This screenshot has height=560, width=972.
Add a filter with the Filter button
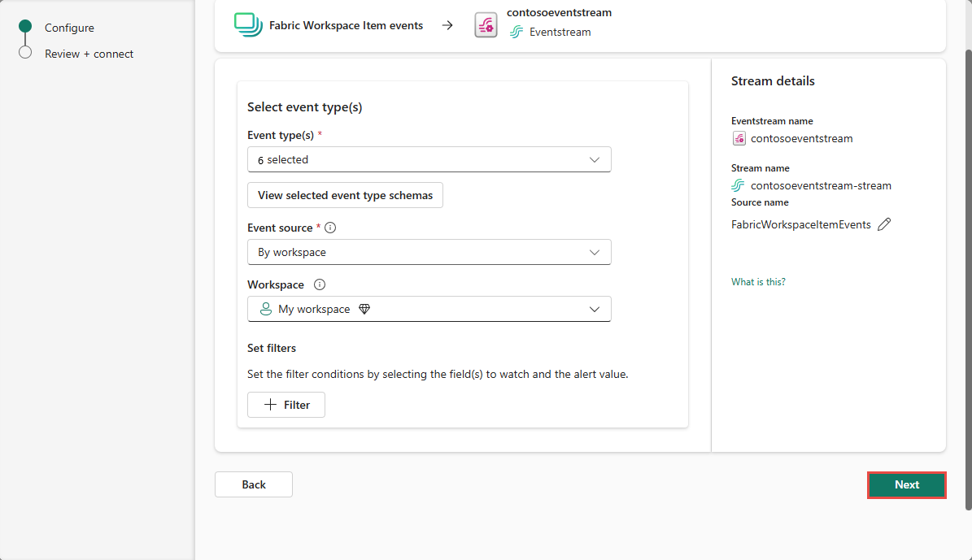coord(286,405)
